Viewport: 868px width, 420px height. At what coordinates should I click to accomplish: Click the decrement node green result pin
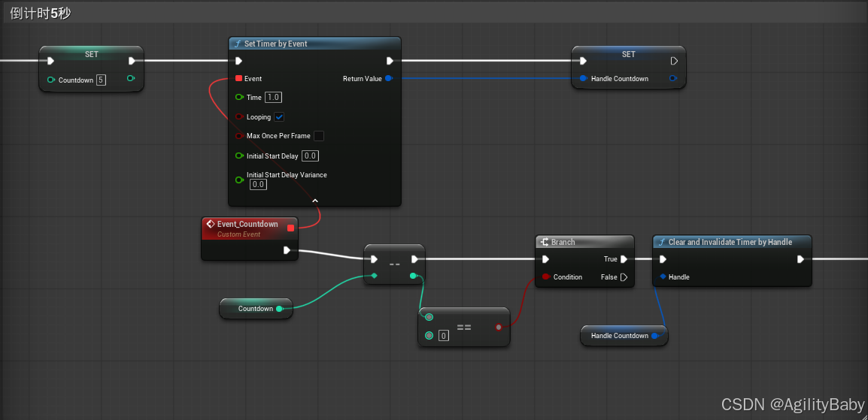413,275
